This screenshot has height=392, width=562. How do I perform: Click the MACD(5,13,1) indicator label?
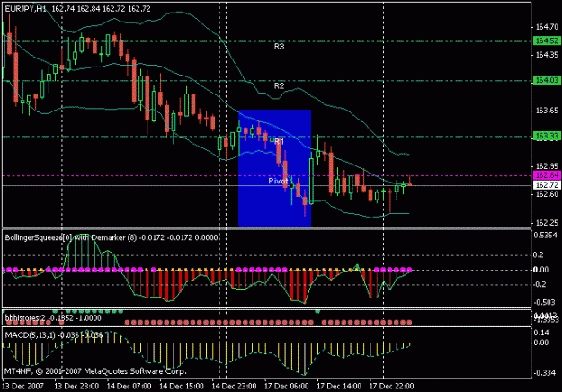(54, 335)
